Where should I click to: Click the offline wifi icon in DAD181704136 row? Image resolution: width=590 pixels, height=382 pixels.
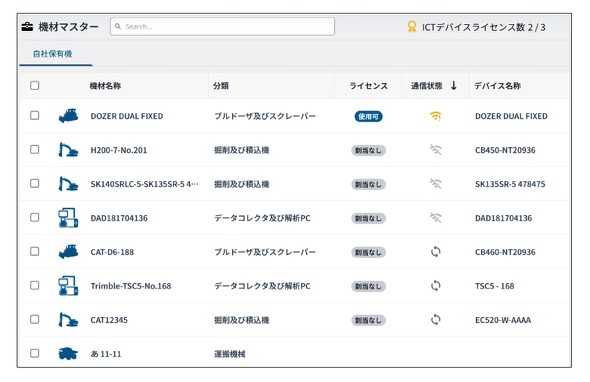[435, 218]
